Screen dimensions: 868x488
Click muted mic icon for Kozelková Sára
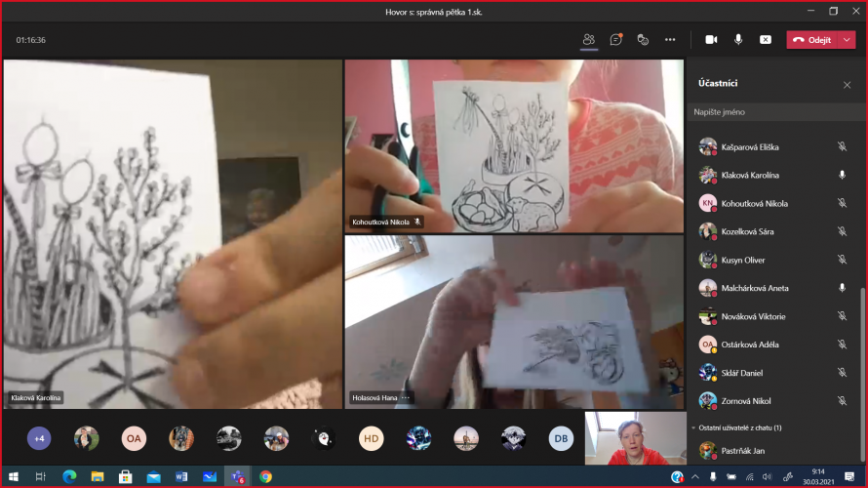coord(842,231)
